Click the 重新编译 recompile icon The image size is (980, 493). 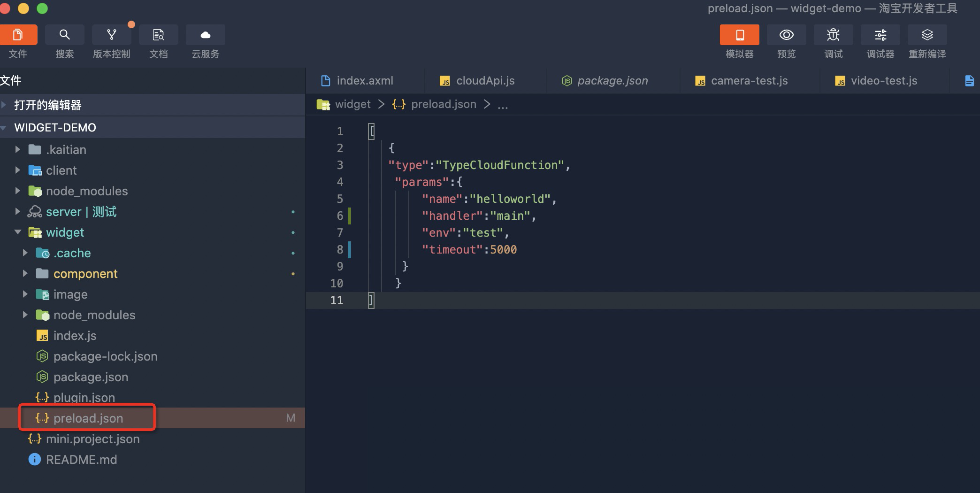[x=927, y=35]
